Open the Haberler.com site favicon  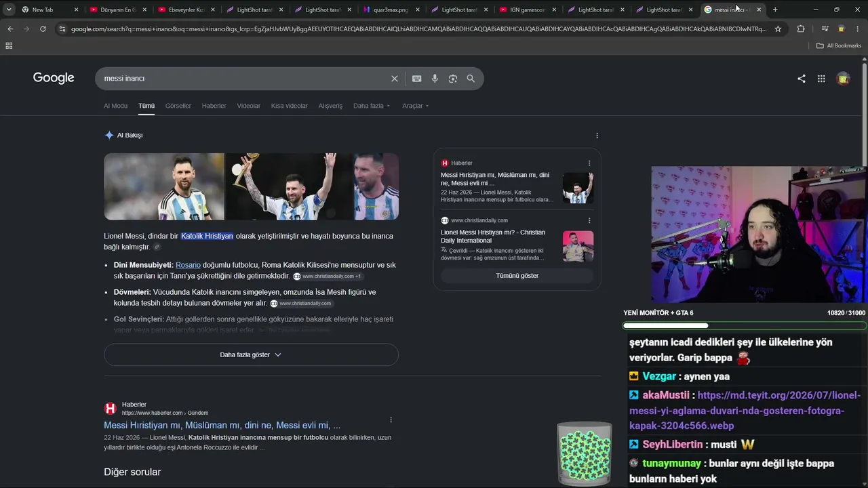point(110,408)
